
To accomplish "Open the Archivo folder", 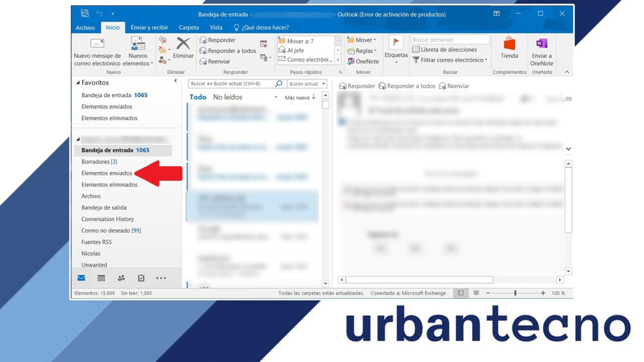I will tap(91, 196).
